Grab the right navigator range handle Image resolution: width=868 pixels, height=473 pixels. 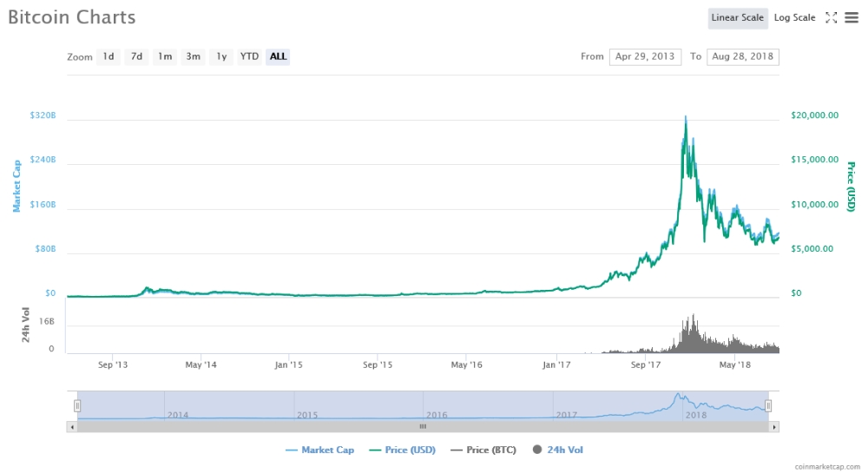tap(768, 405)
